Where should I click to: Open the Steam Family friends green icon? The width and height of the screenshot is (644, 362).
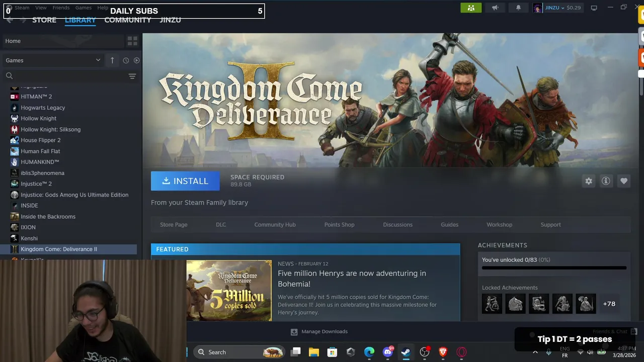point(471,8)
